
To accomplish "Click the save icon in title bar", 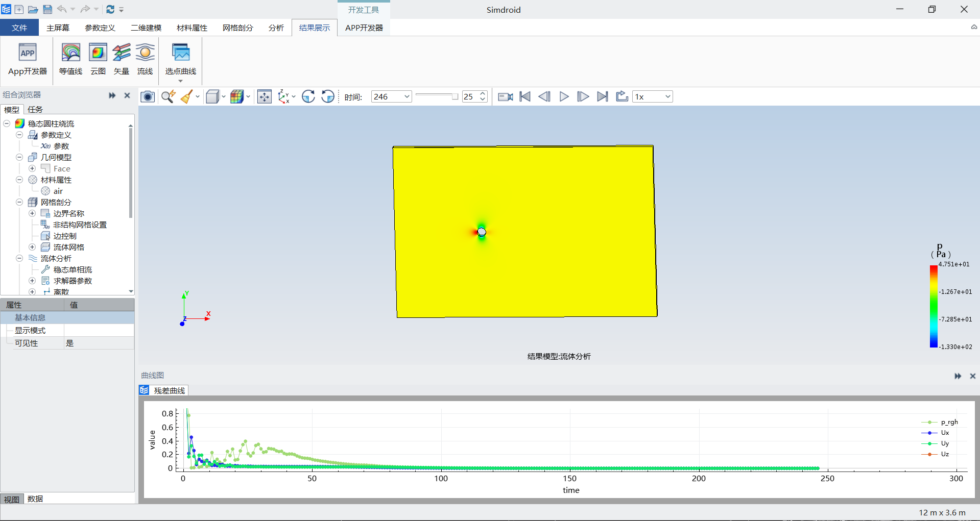I will 47,9.
